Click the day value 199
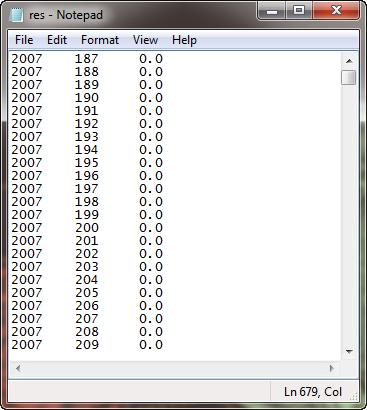This screenshot has height=410, width=367. click(86, 215)
